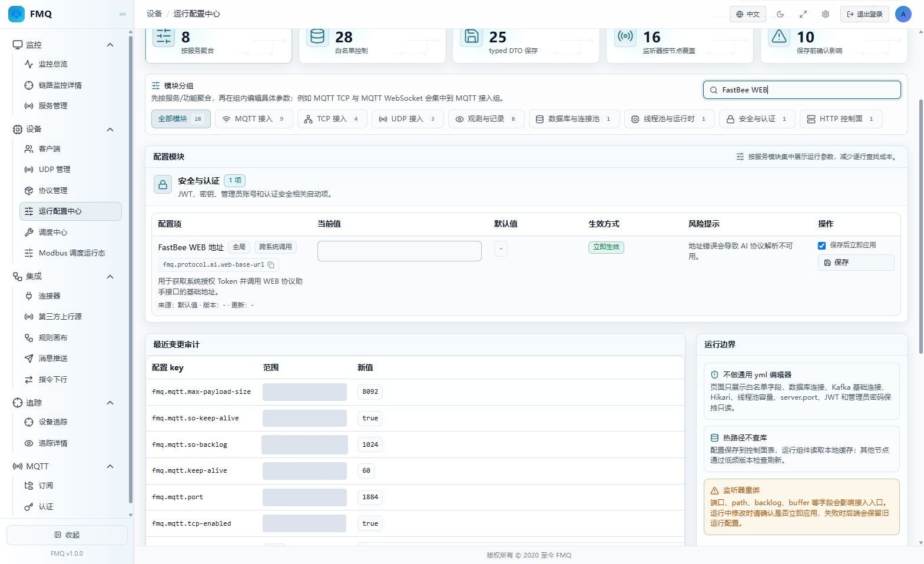This screenshot has width=924, height=564.
Task: Click the 保存 button
Action: pyautogui.click(x=856, y=263)
